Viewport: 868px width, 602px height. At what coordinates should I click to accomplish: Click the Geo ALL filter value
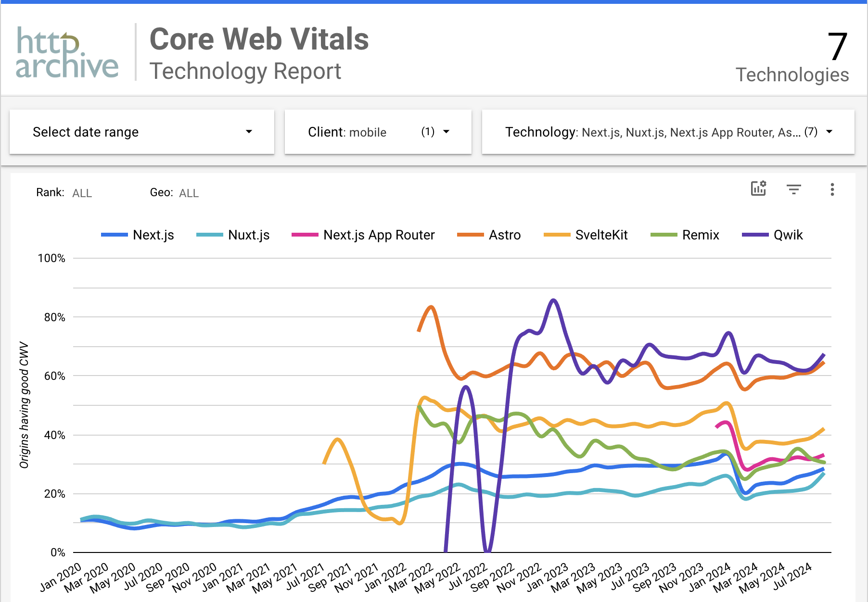click(x=189, y=193)
